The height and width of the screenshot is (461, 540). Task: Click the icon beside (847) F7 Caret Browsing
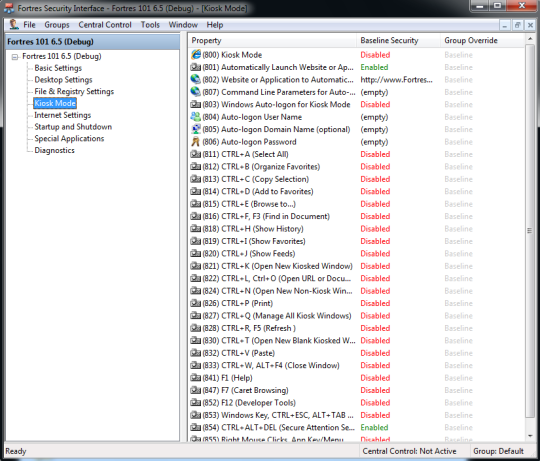pos(196,390)
